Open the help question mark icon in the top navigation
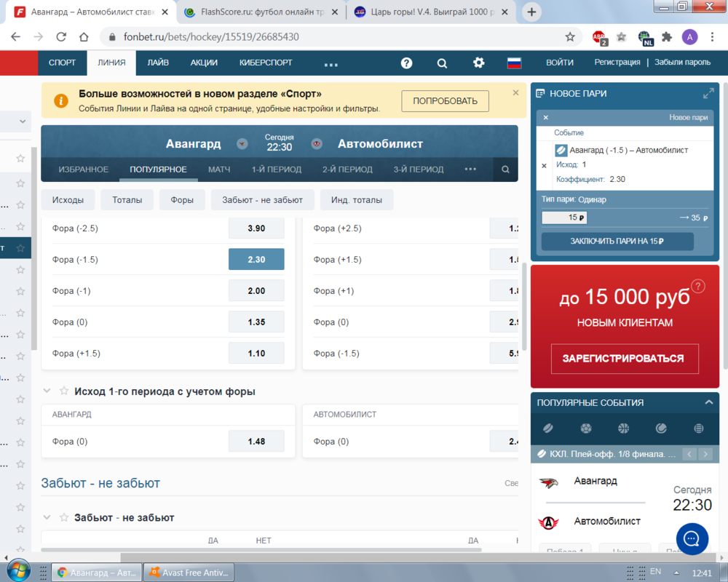 point(406,63)
